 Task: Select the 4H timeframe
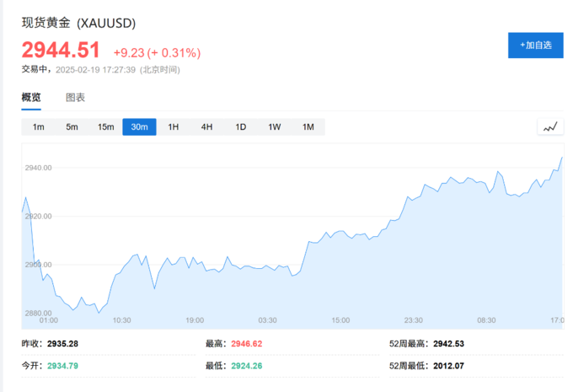[206, 127]
